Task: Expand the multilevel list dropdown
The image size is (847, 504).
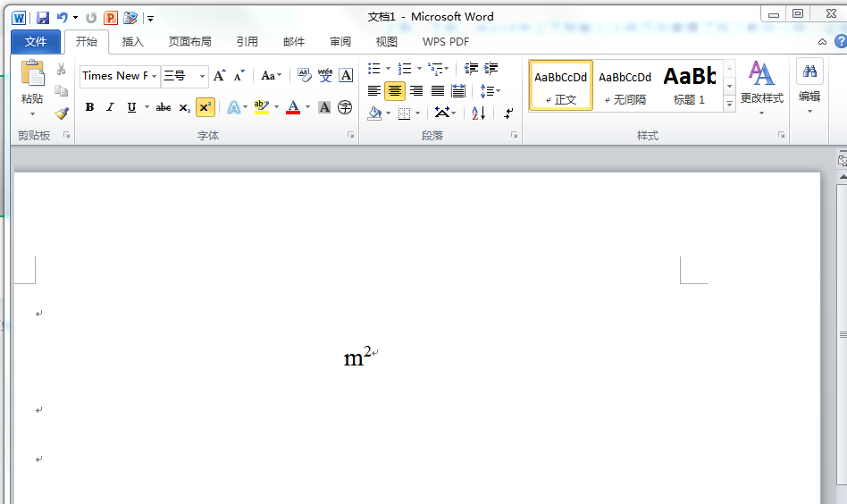Action: [x=447, y=69]
